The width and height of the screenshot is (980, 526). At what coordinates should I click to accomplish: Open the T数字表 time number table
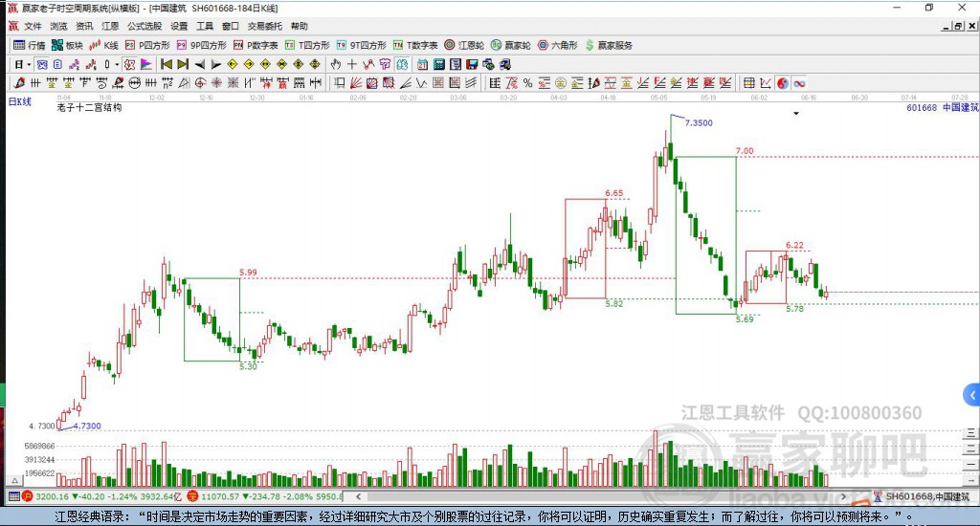[x=415, y=45]
